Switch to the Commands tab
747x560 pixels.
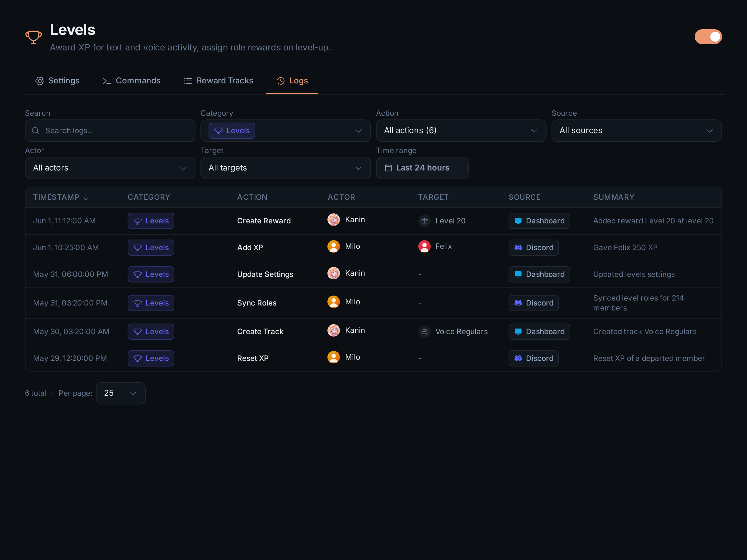[x=131, y=81]
